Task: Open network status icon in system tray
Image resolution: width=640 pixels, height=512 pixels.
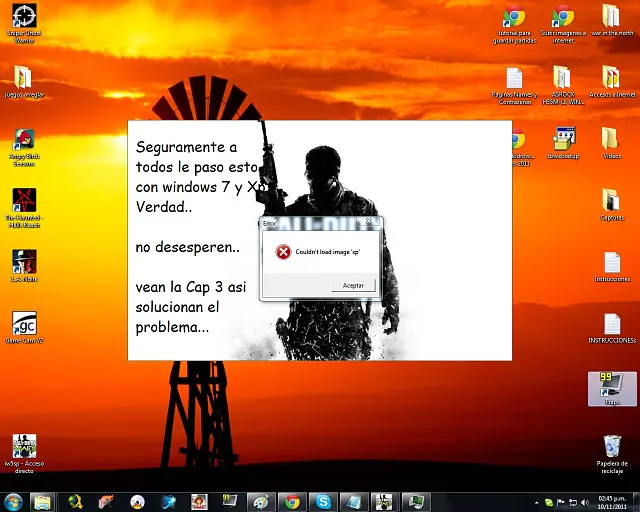Action: pos(573,503)
